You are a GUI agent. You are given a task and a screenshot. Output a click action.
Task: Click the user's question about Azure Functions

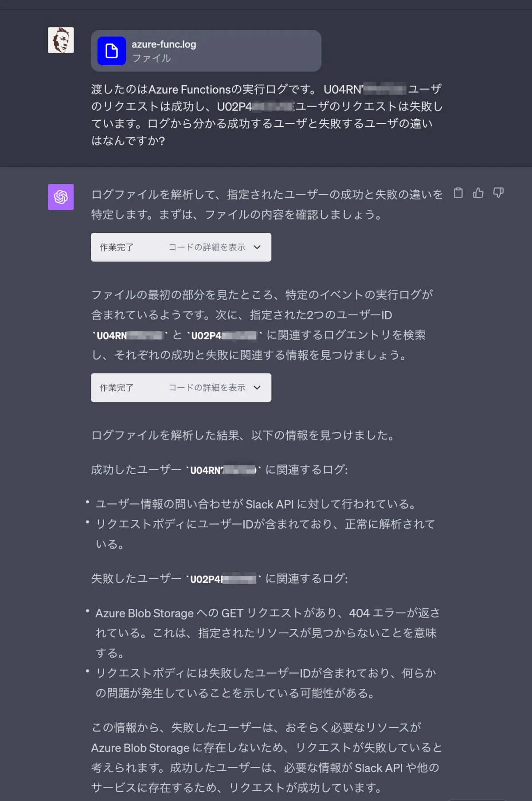(266, 115)
